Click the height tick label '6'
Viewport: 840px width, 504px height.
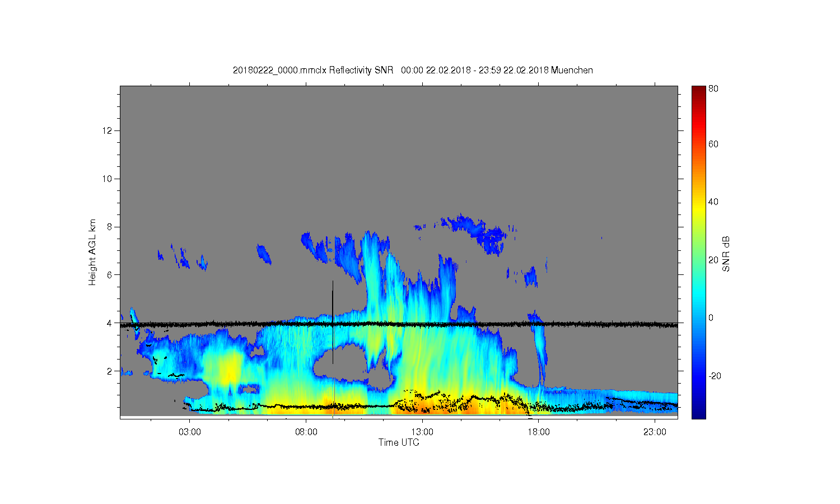(110, 275)
